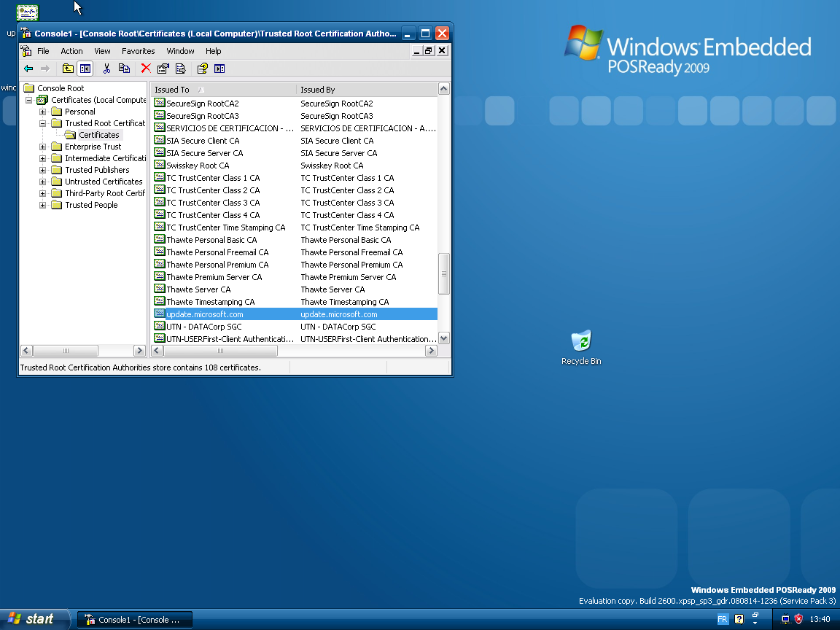Viewport: 840px width, 630px height.
Task: Click the Certificates (Local Computer) snap-in icon
Action: (x=42, y=100)
